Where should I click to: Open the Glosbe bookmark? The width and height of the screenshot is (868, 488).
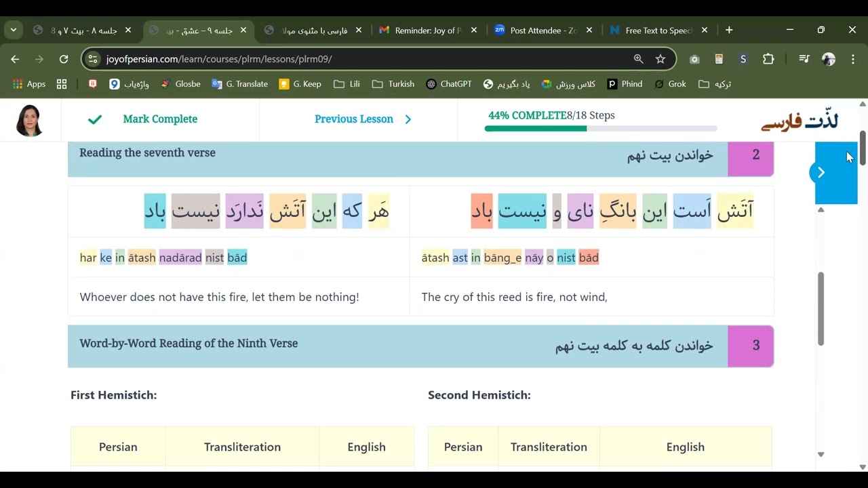point(180,84)
